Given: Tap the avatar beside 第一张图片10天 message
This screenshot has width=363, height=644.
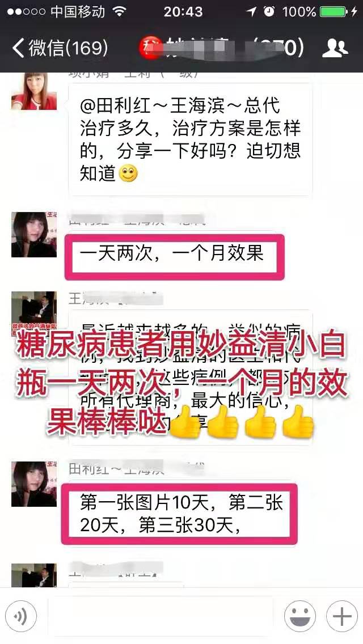Looking at the screenshot, I should pyautogui.click(x=33, y=484).
